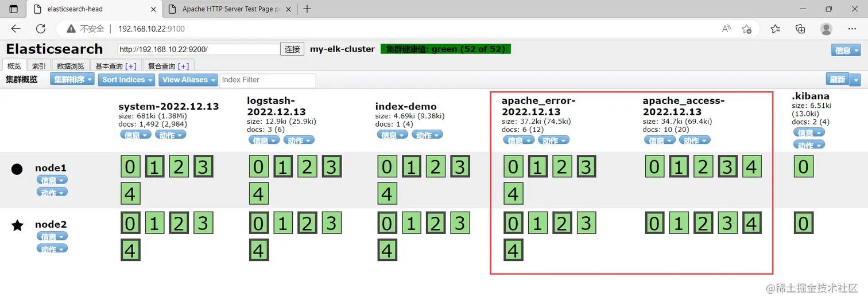This screenshot has height=304, width=868.
Task: Open the 索引 tab
Action: point(39,66)
